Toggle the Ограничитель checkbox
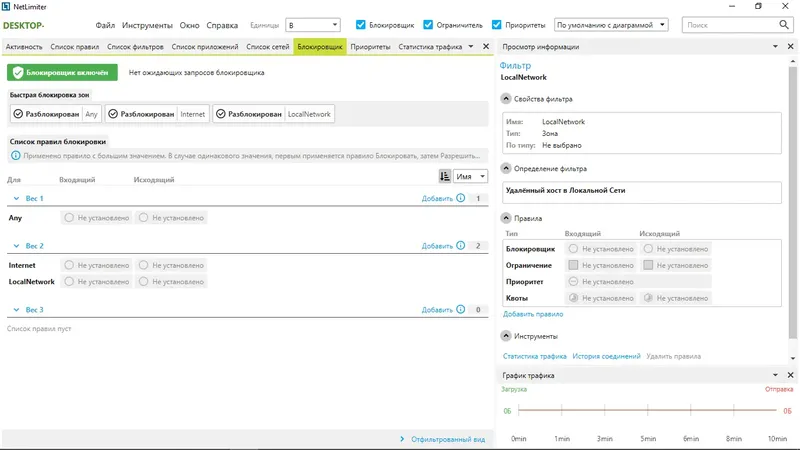 tap(428, 24)
